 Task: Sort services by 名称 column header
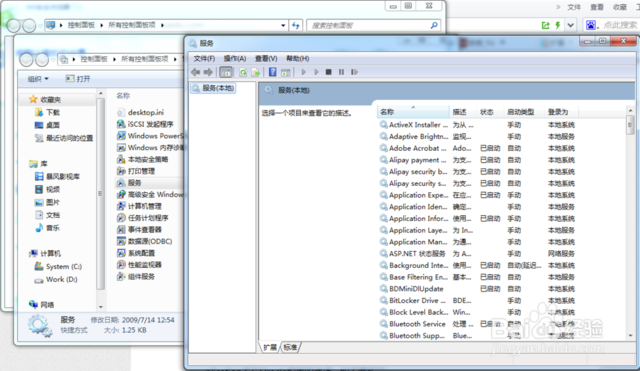point(413,112)
